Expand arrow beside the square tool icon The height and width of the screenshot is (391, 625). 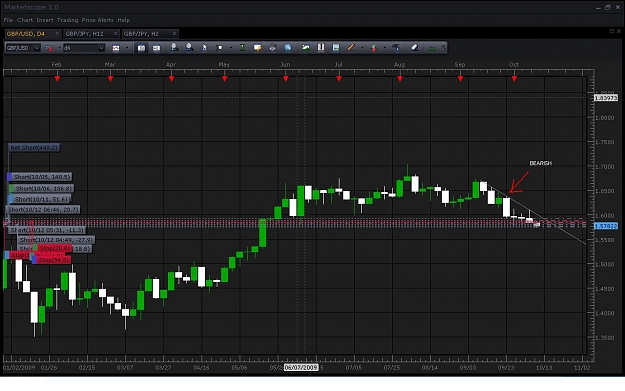230,48
